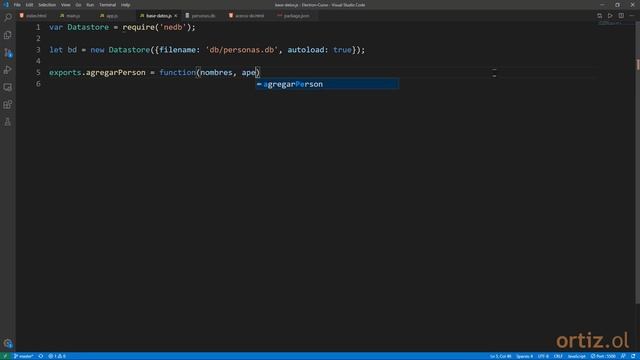Click the Open Changes editor action icon
This screenshot has height=360, width=640.
[599, 16]
